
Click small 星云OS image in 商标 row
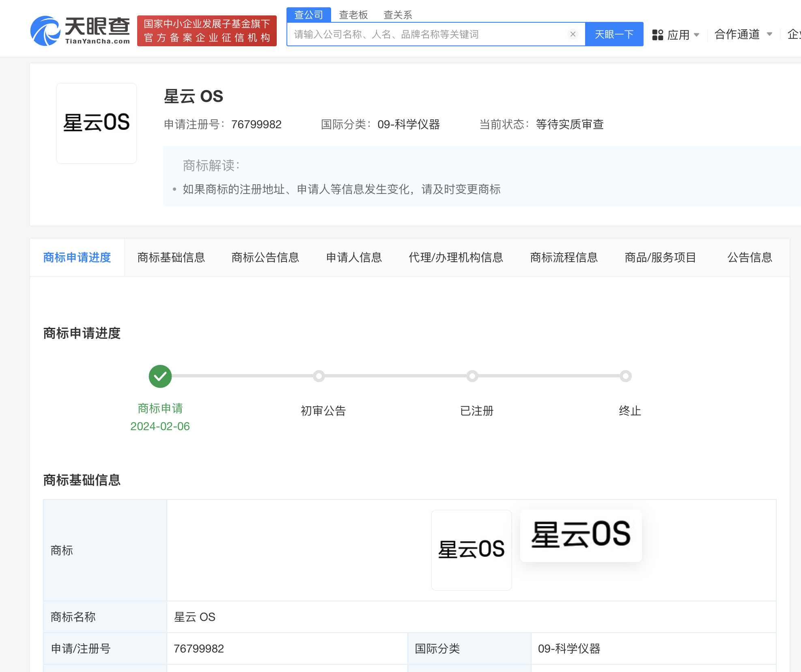[x=471, y=550]
